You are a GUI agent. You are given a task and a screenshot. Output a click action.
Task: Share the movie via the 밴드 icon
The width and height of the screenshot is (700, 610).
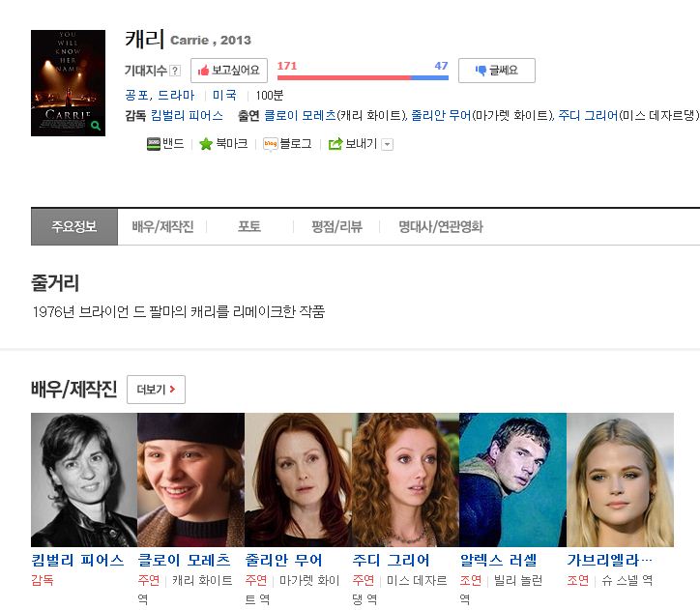point(154,144)
